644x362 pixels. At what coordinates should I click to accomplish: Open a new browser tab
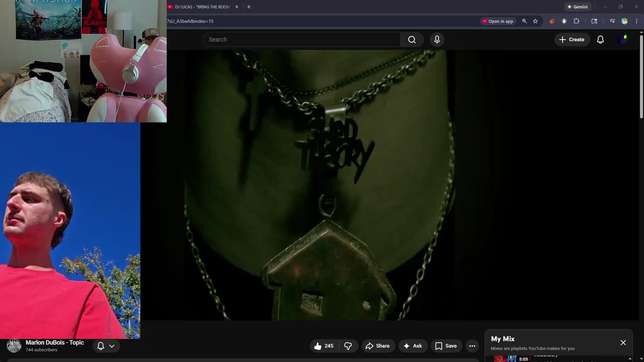(249, 7)
